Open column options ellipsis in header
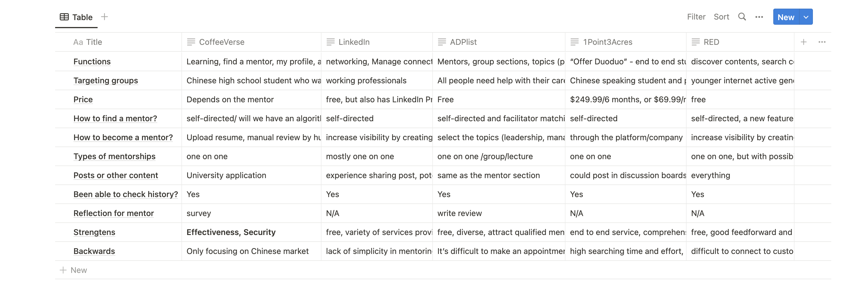Viewport: 868px width, 285px height. pyautogui.click(x=822, y=42)
